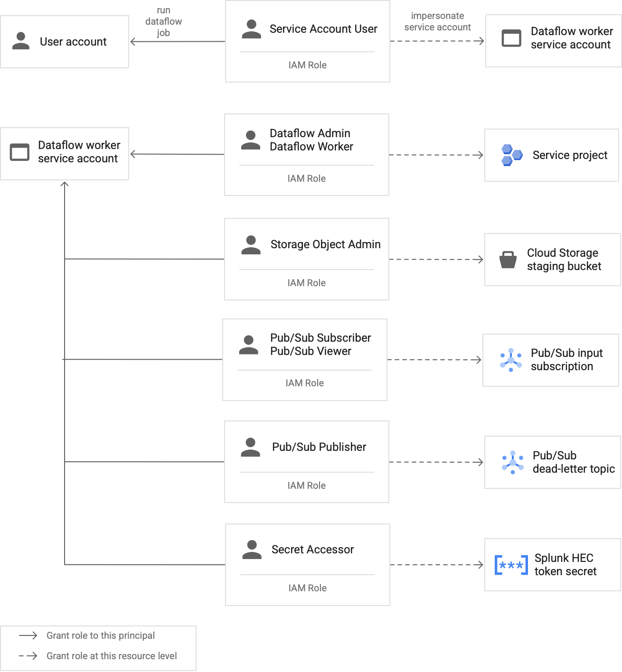Click the Pub/Sub input subscription icon
622x672 pixels.
click(510, 360)
